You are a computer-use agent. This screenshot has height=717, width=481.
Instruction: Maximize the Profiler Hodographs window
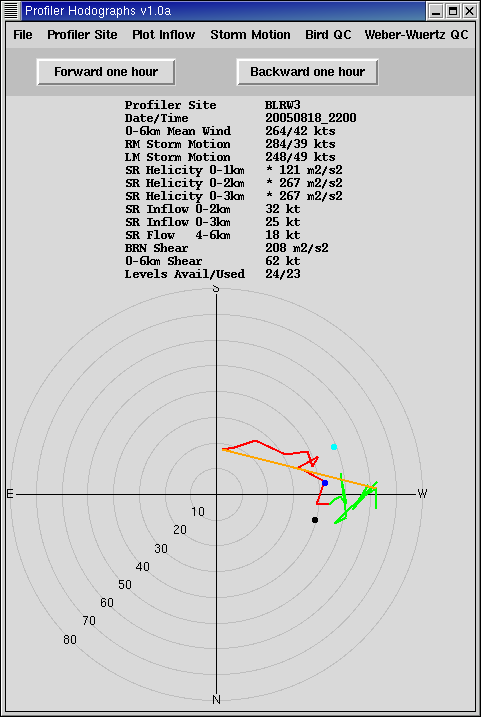pyautogui.click(x=453, y=11)
